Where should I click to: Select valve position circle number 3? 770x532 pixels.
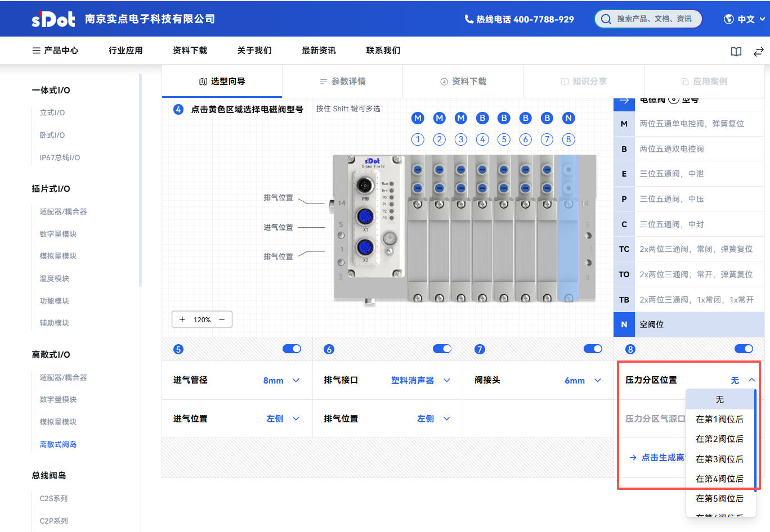461,139
